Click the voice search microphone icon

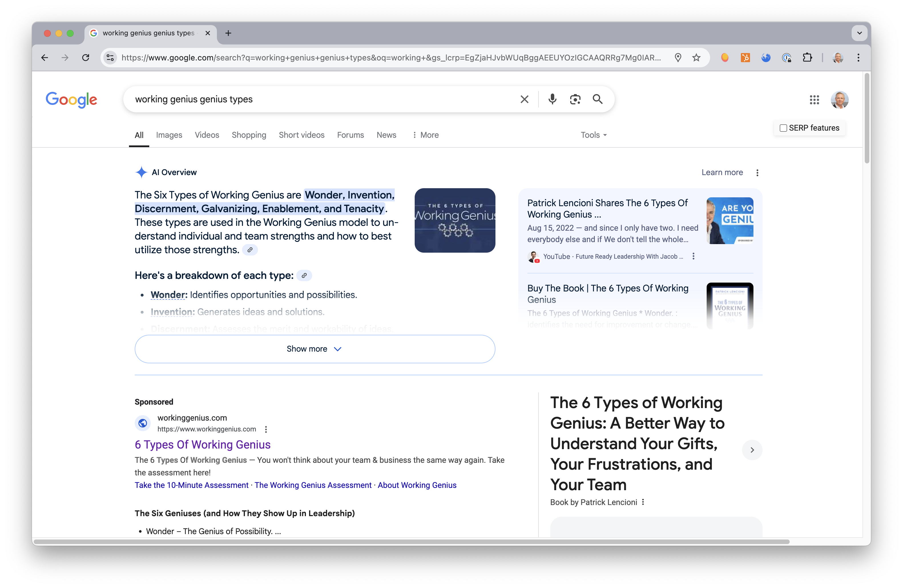click(x=553, y=99)
